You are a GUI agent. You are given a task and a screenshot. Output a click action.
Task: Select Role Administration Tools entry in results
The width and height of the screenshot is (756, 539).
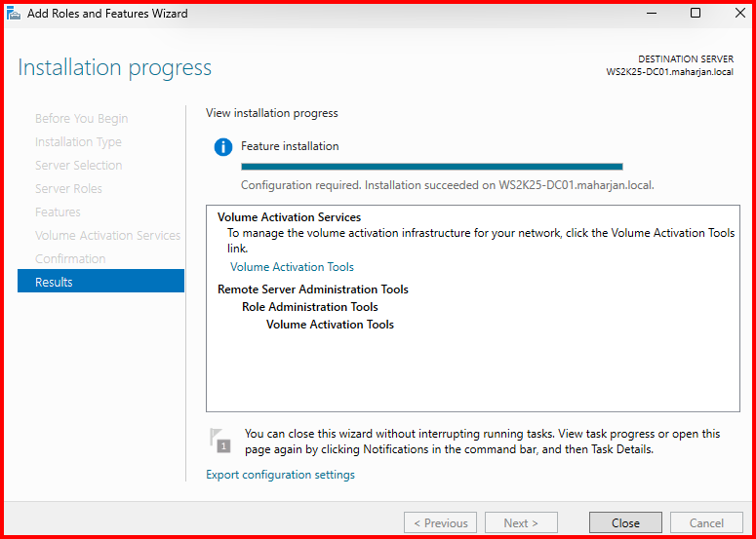tap(309, 307)
